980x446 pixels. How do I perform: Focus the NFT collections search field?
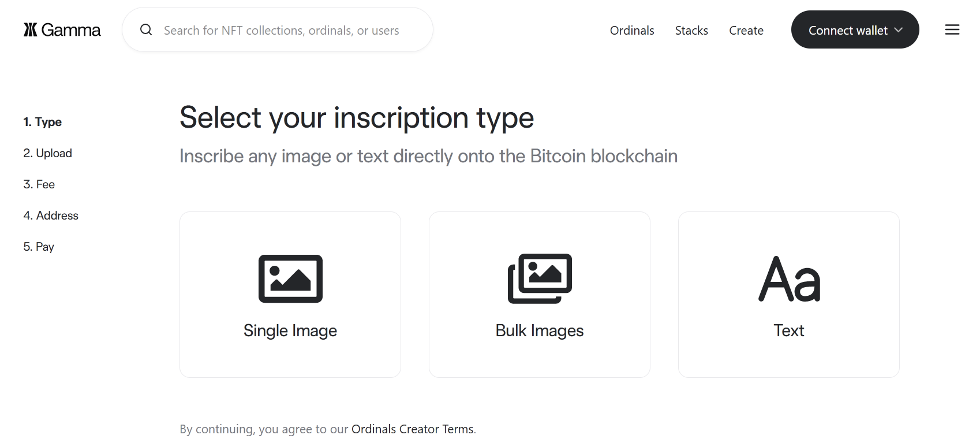coord(282,31)
